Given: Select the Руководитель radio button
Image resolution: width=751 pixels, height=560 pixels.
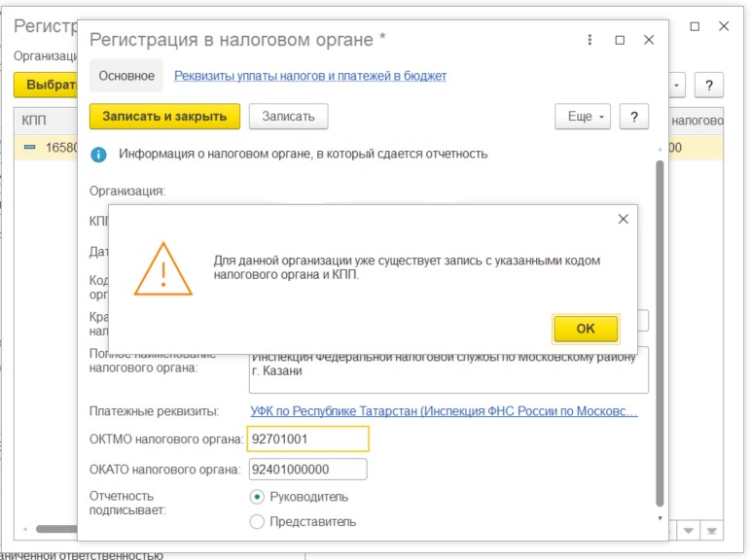Looking at the screenshot, I should coord(257,498).
